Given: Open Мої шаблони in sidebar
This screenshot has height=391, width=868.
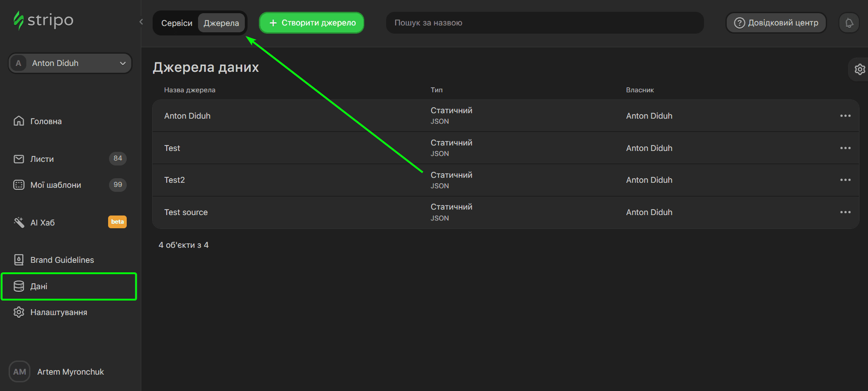Looking at the screenshot, I should [x=55, y=185].
